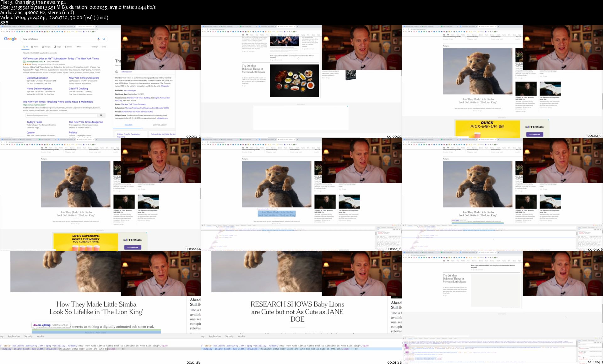Image resolution: width=603 pixels, height=364 pixels.
Task: Click 'The 20 Most Delicious Things' headline in 00:01:40 frame
Action: click(454, 279)
